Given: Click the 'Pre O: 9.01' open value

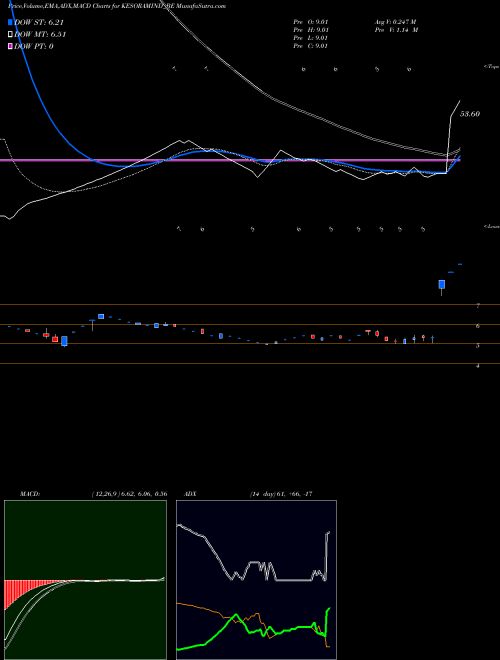Looking at the screenshot, I should point(311,22).
